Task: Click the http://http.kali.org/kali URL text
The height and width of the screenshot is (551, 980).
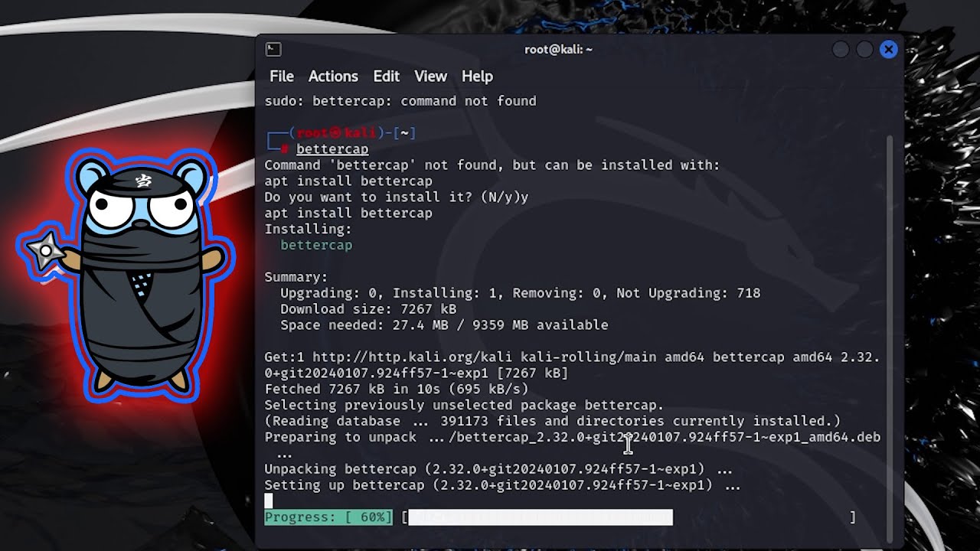Action: [413, 357]
